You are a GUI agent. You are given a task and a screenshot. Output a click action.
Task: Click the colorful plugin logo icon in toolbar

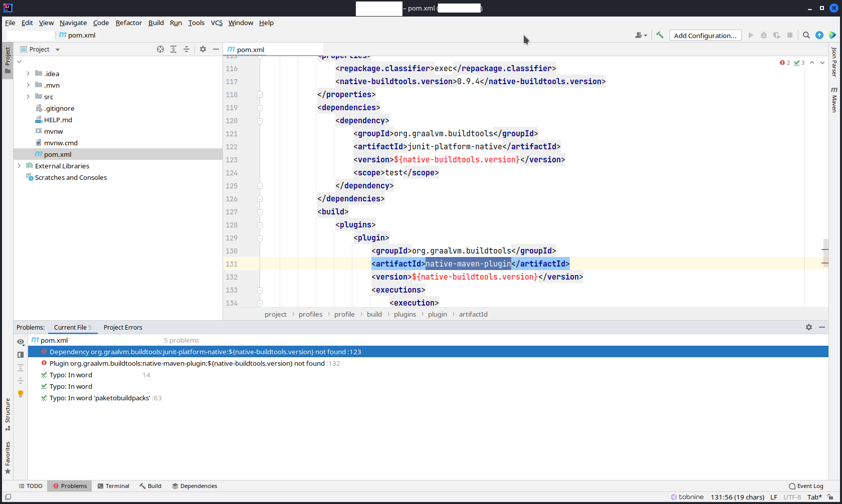pos(832,35)
